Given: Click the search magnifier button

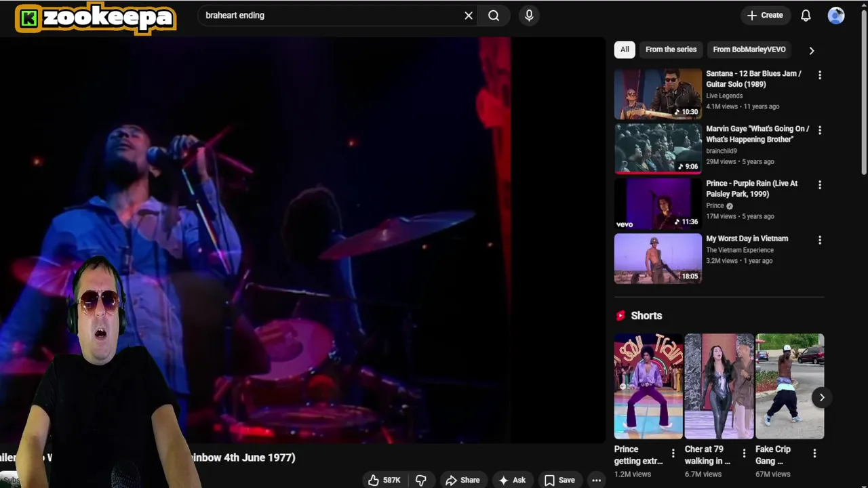Looking at the screenshot, I should (494, 15).
